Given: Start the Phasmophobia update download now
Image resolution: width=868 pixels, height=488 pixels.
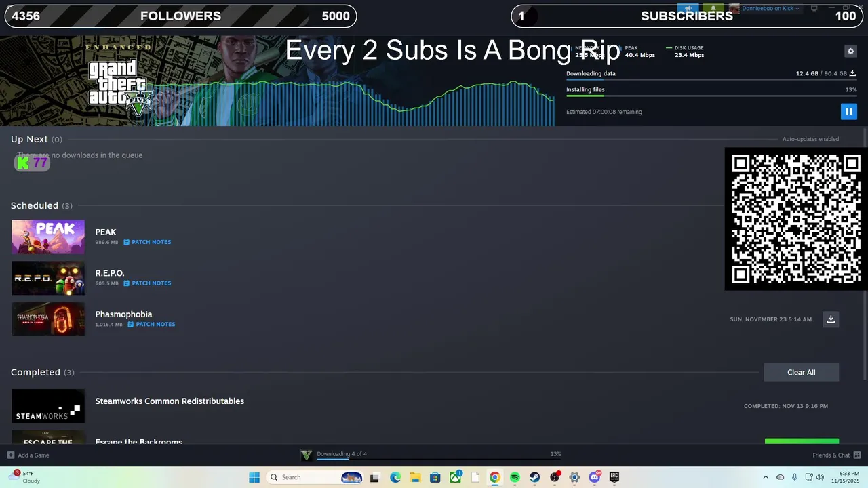Looking at the screenshot, I should (x=831, y=319).
